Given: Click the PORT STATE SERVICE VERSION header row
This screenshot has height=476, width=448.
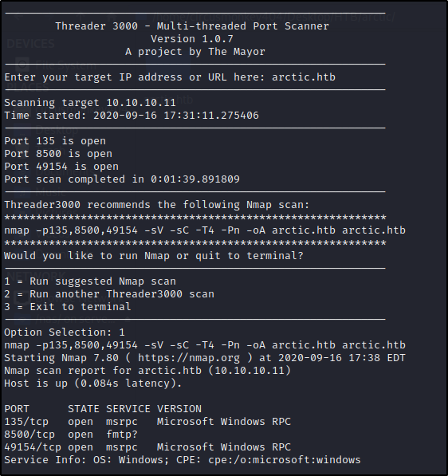Looking at the screenshot, I should (x=103, y=409).
